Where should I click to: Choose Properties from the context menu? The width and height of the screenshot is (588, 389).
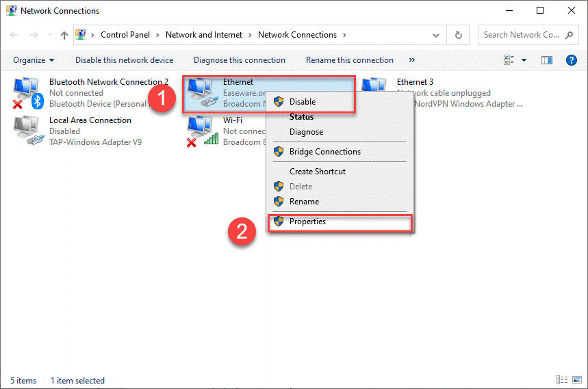[x=307, y=222]
